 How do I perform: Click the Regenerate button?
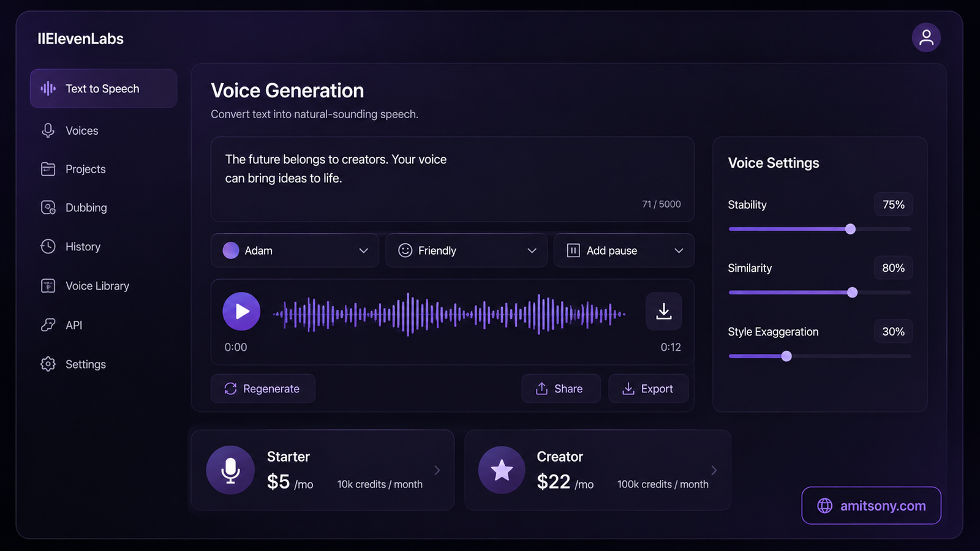263,389
